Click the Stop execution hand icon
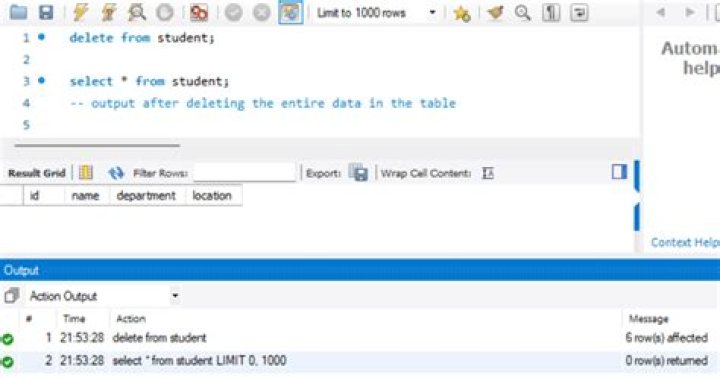Screen dimensions: 720x378 [164, 12]
